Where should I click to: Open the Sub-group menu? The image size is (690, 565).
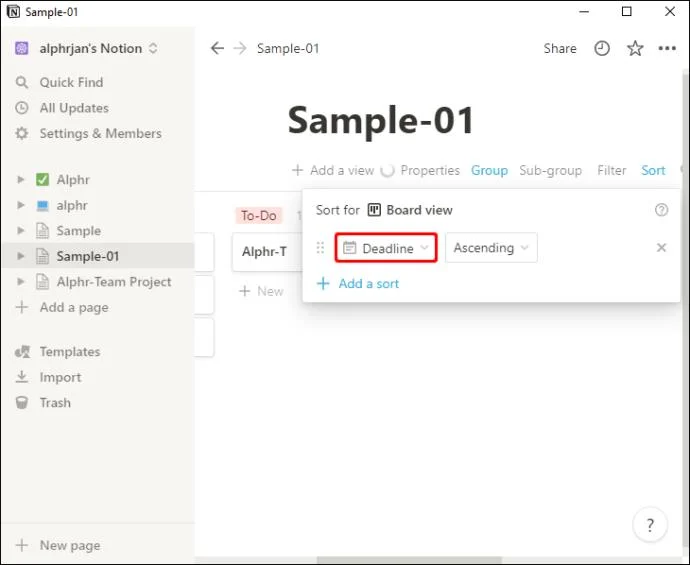[551, 170]
